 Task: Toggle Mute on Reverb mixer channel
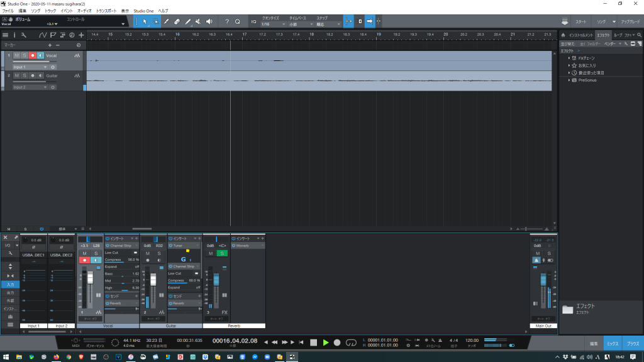coord(211,253)
